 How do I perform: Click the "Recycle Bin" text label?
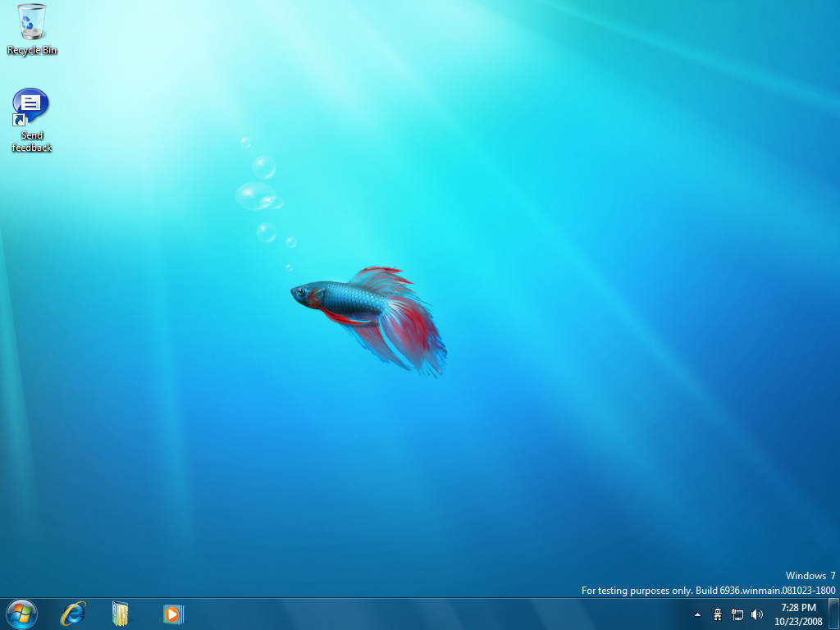(x=32, y=51)
